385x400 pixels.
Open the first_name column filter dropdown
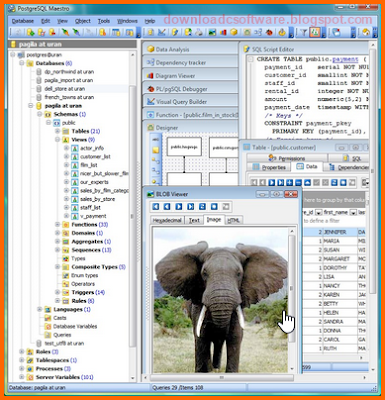point(353,212)
